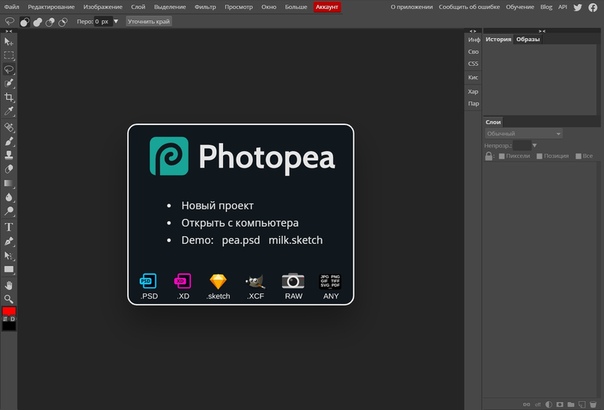Select the Type tool

8,227
